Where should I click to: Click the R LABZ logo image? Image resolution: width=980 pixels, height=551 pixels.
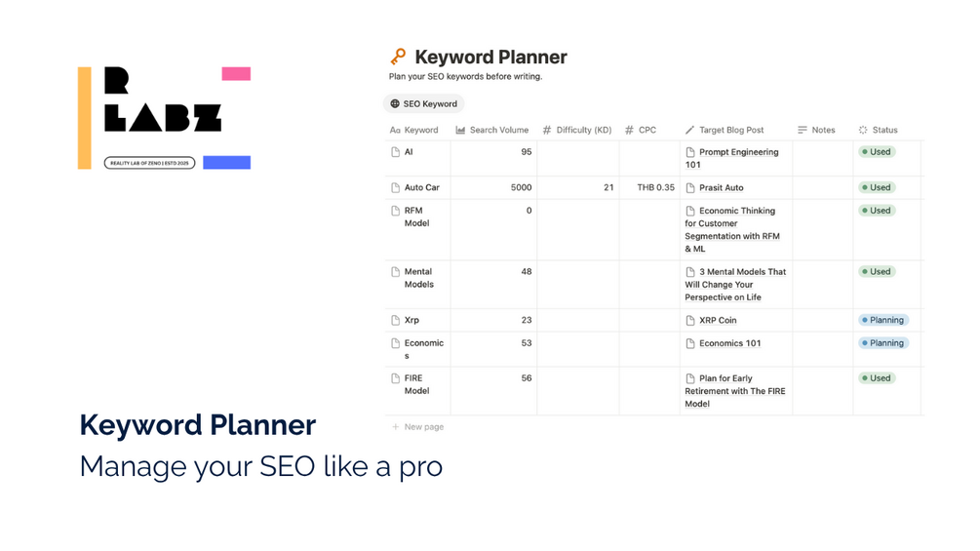[164, 118]
